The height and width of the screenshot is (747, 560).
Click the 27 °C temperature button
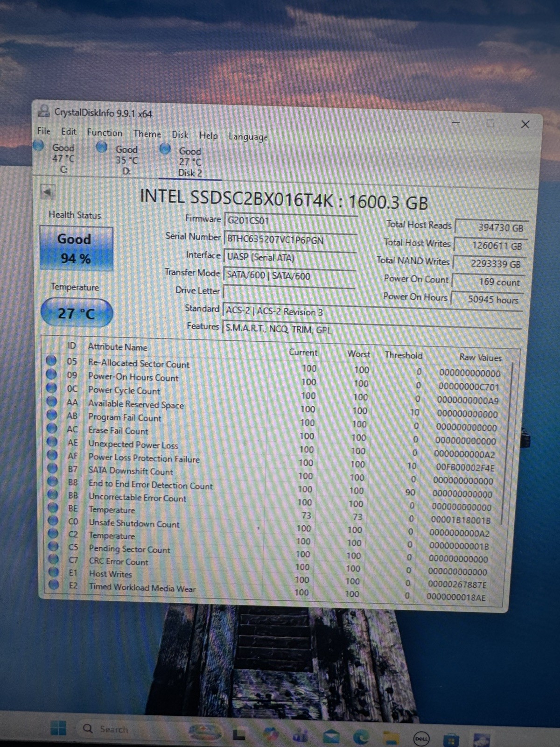(x=77, y=312)
